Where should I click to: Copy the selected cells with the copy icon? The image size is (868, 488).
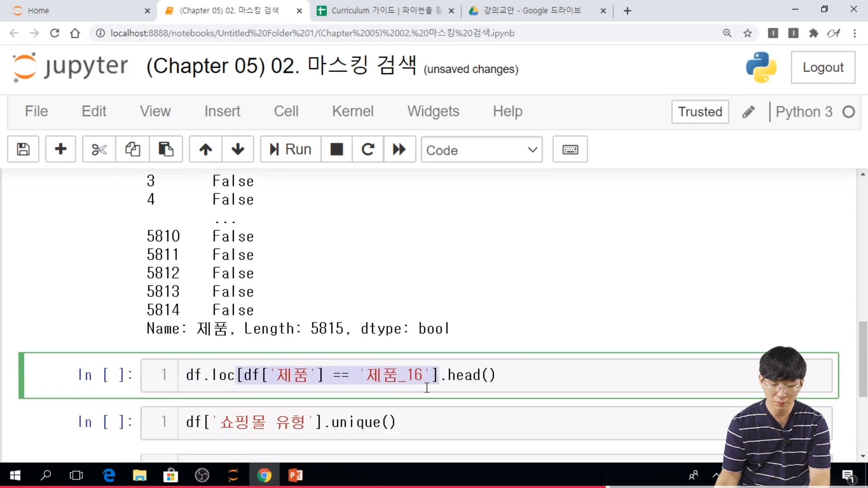click(x=132, y=149)
